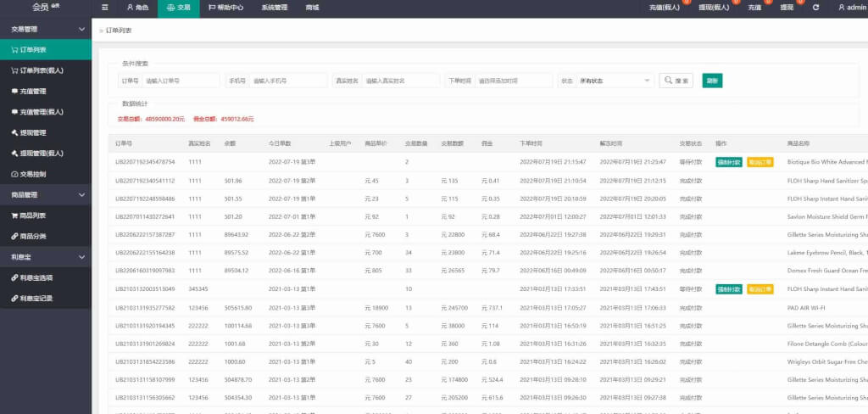Viewport: 868px width, 414px height.
Task: Open the 状态 status dropdown
Action: click(615, 81)
